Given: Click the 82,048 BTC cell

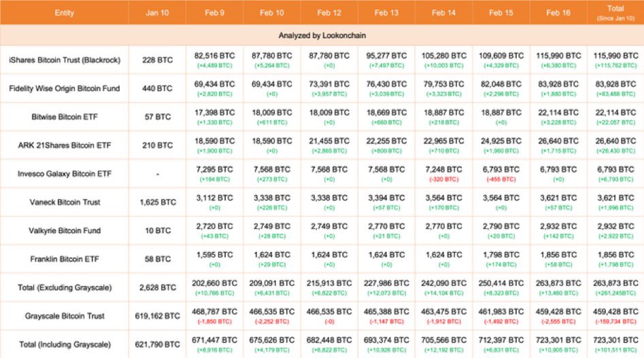Looking at the screenshot, I should 501,88.
